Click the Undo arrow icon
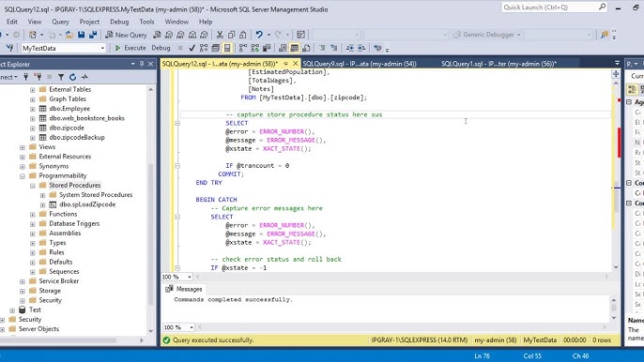The width and height of the screenshot is (644, 362). 259,35
